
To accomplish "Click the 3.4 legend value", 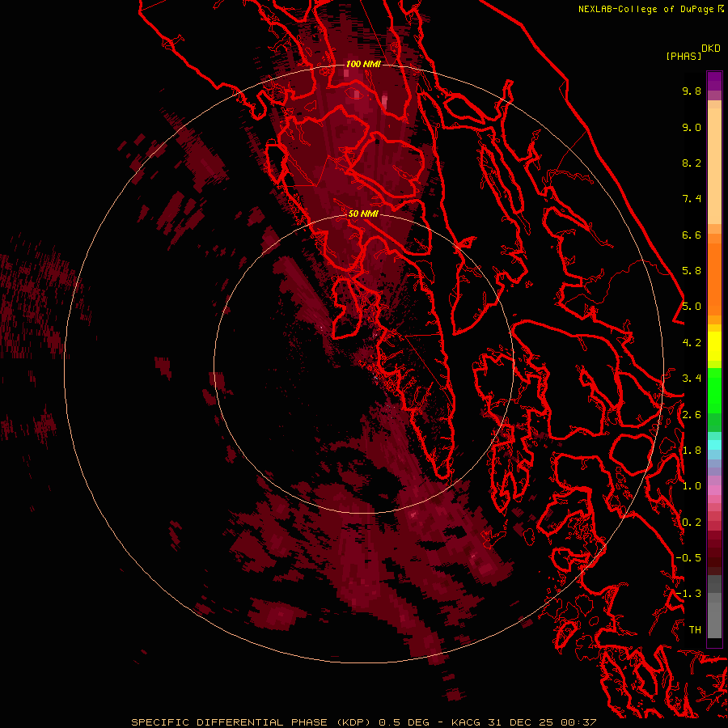I will (692, 379).
